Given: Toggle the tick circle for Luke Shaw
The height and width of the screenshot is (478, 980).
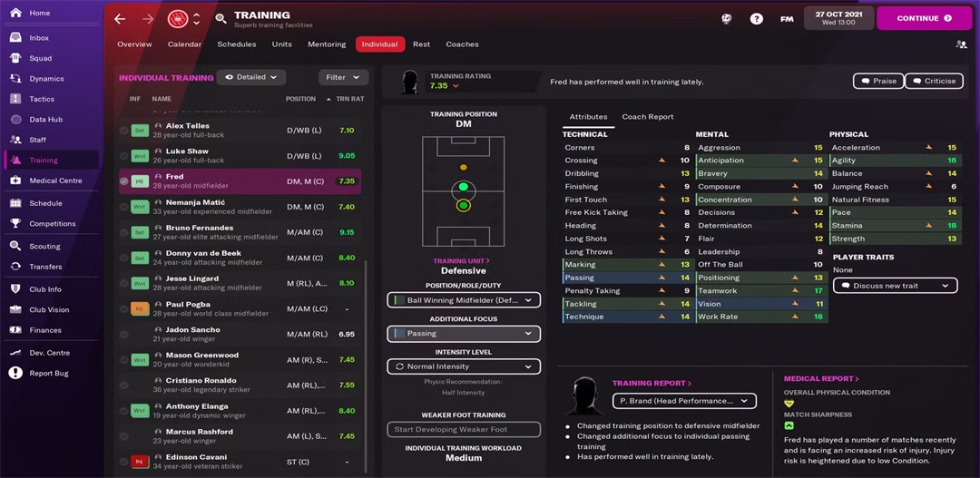Looking at the screenshot, I should tap(123, 156).
